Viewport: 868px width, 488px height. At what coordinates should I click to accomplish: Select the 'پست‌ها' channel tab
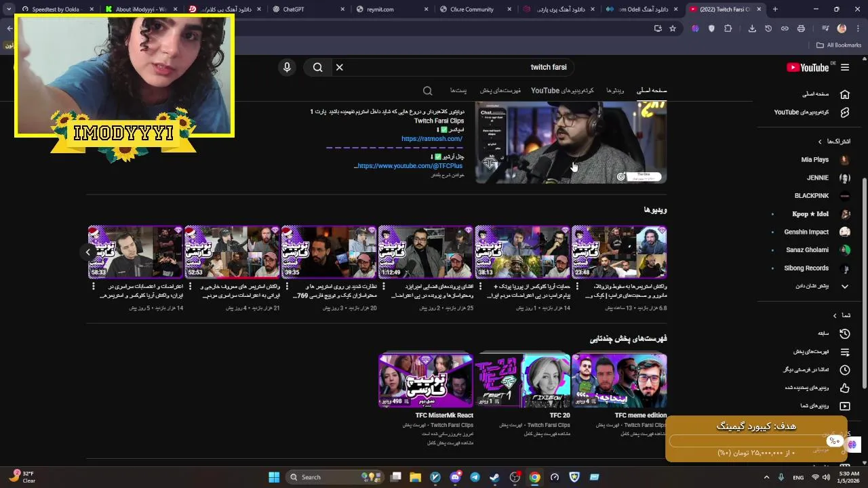pyautogui.click(x=458, y=91)
